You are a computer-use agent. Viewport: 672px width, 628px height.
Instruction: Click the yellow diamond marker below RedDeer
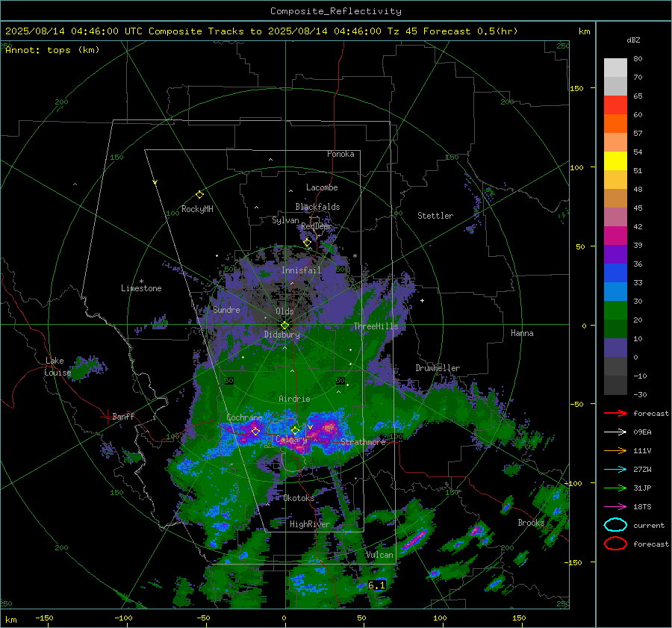307,243
